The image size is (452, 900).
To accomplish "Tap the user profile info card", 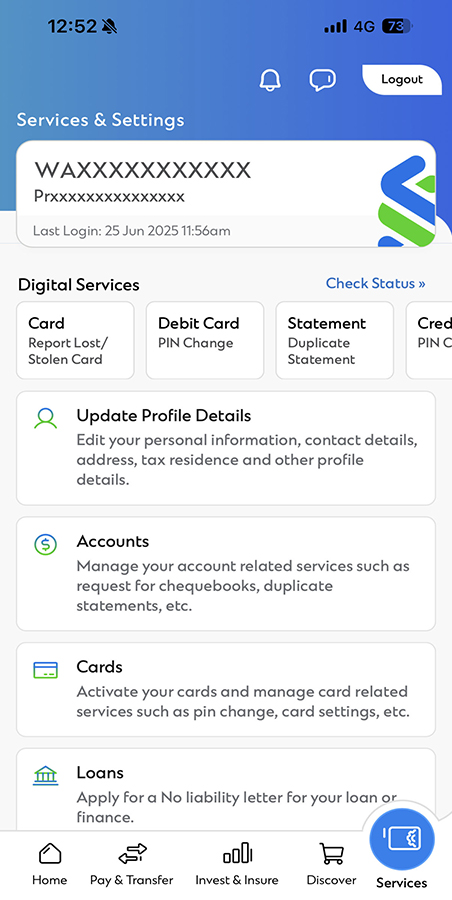I will [226, 194].
